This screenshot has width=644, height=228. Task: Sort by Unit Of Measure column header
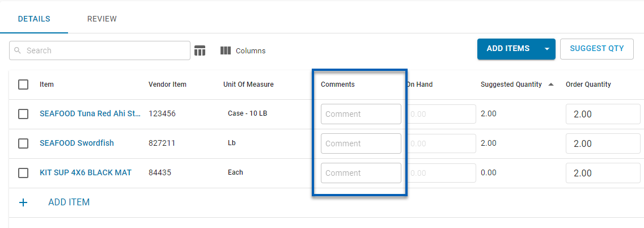point(248,84)
